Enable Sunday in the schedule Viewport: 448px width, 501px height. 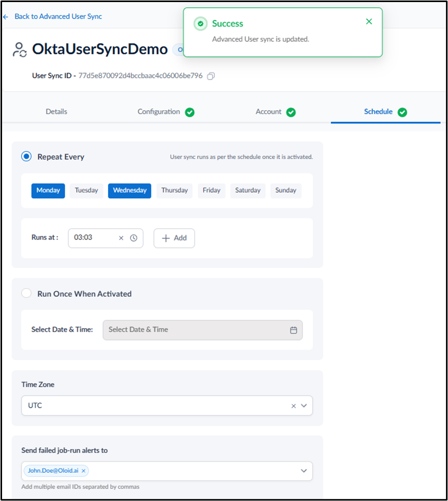click(285, 191)
